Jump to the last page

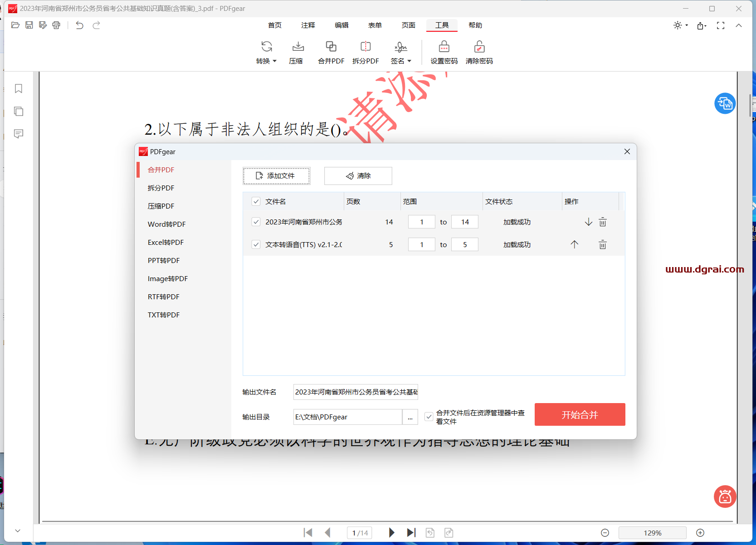point(411,532)
